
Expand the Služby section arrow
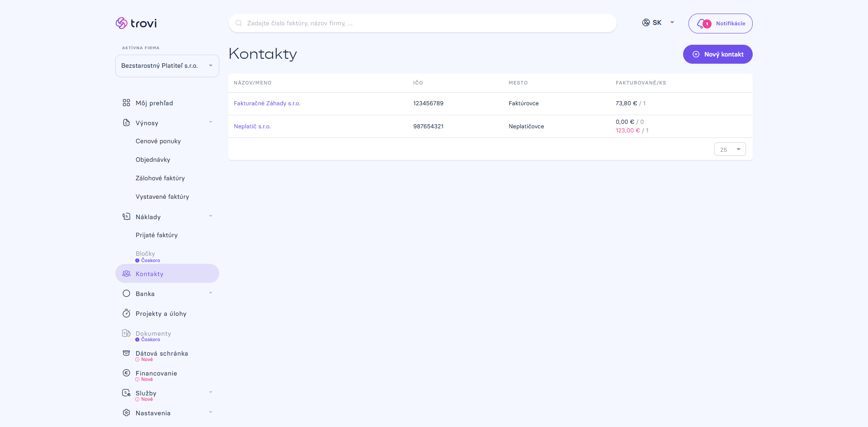point(211,393)
